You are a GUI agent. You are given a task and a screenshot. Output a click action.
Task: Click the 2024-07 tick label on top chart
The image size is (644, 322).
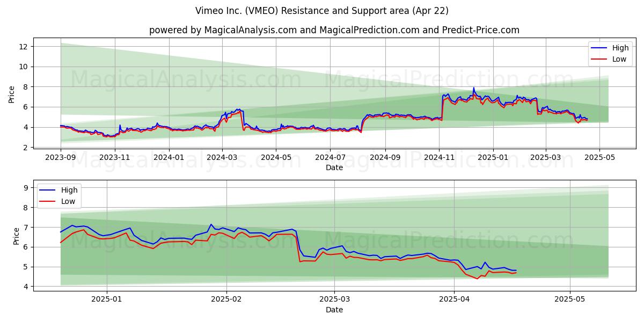[x=330, y=157]
